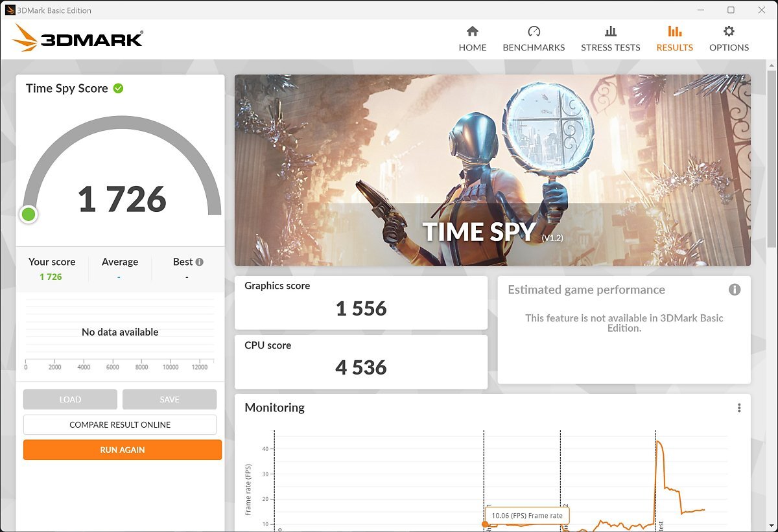Click the 10.06 FPS frame rate marker
Image resolution: width=778 pixels, height=532 pixels.
485,524
